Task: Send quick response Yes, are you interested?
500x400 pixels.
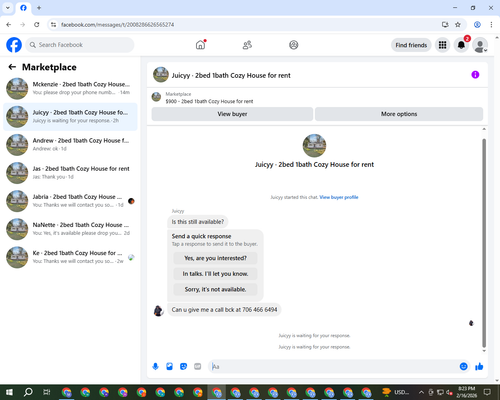Action: [x=215, y=258]
